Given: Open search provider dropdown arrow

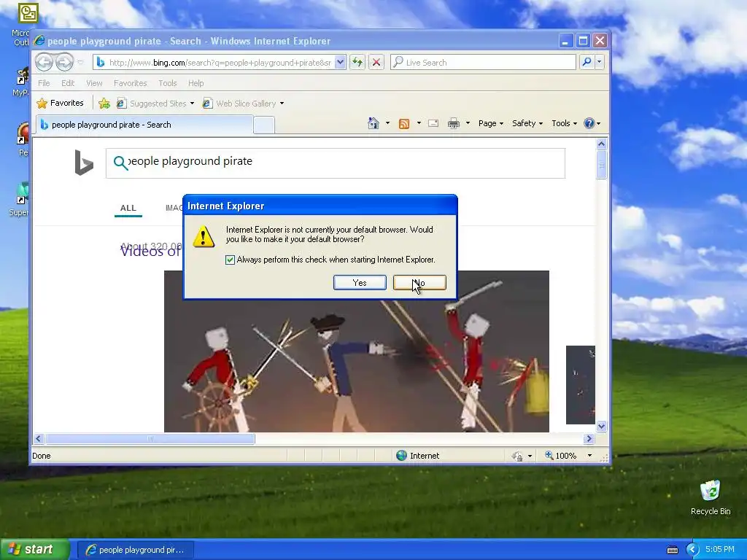Looking at the screenshot, I should 600,62.
